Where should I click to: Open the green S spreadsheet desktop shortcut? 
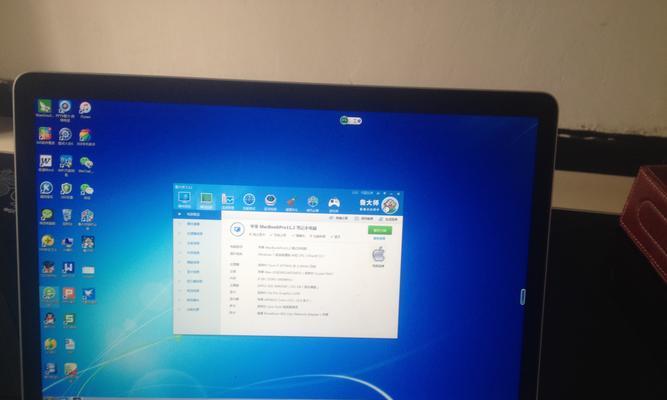69,319
